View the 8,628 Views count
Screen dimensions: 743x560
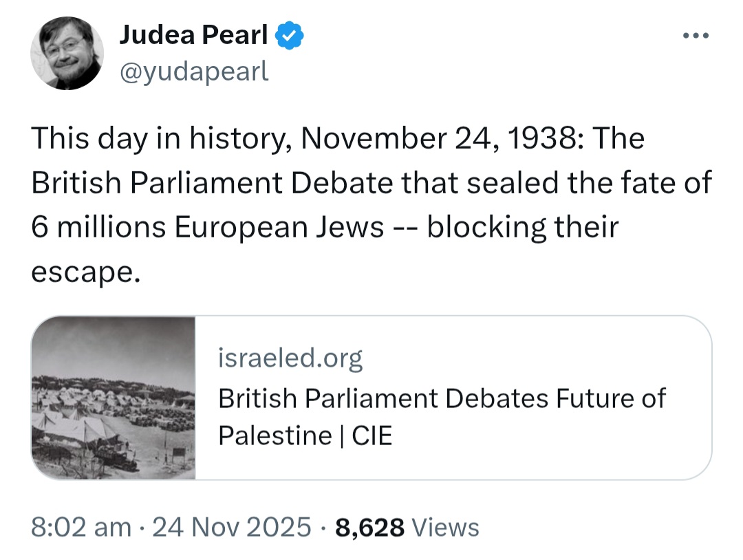pyautogui.click(x=407, y=527)
